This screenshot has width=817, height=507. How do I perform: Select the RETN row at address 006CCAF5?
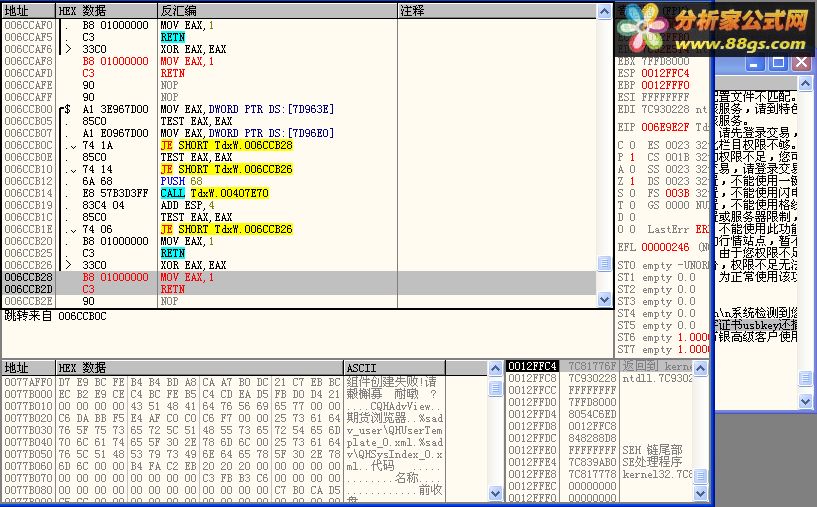click(300, 38)
